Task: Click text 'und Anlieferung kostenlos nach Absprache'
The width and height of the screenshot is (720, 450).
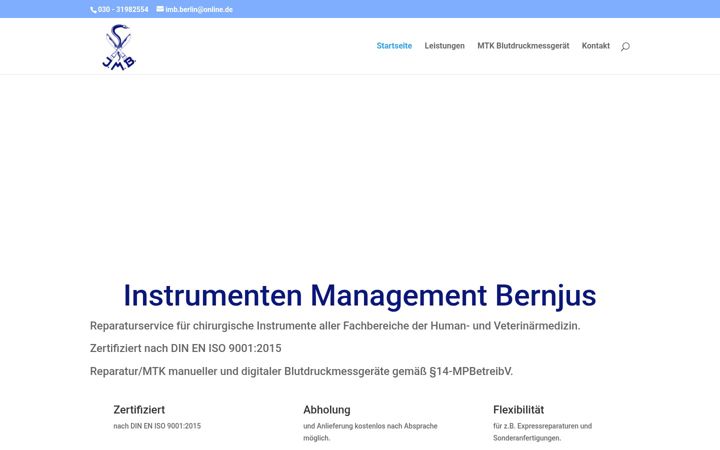Action: click(370, 426)
